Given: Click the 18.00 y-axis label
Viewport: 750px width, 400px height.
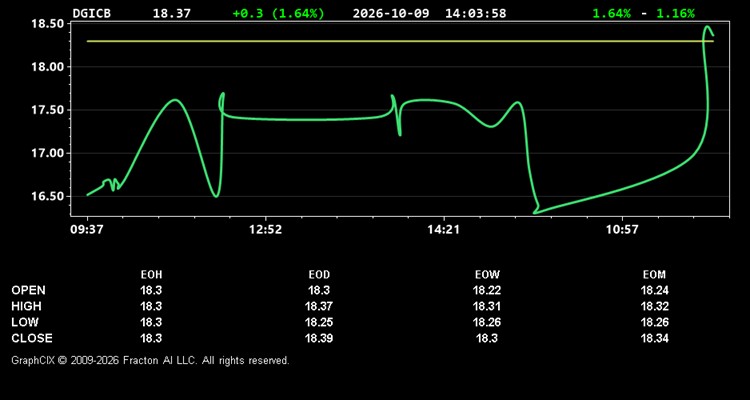Looking at the screenshot, I should (47, 67).
